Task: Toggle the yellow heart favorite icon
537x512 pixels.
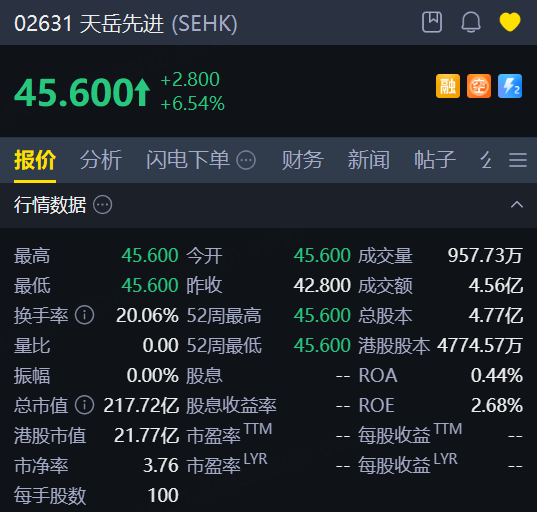Action: [x=510, y=22]
